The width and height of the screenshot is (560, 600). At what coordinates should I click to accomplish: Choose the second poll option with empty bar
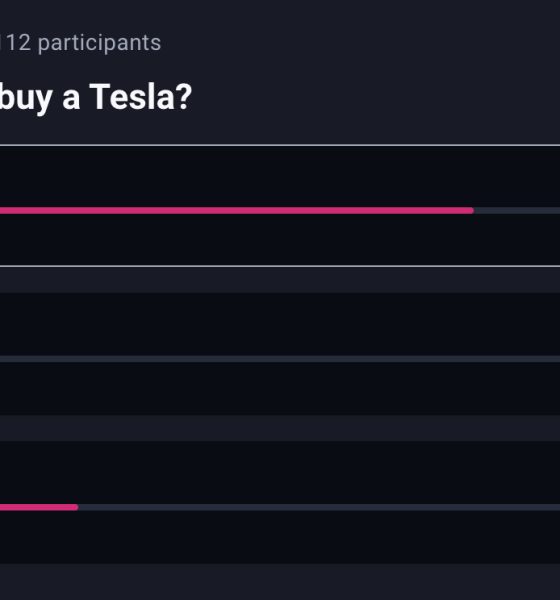point(280,354)
